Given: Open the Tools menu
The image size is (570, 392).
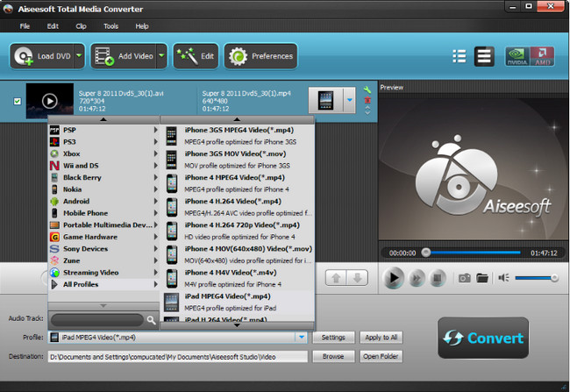Looking at the screenshot, I should tap(110, 26).
